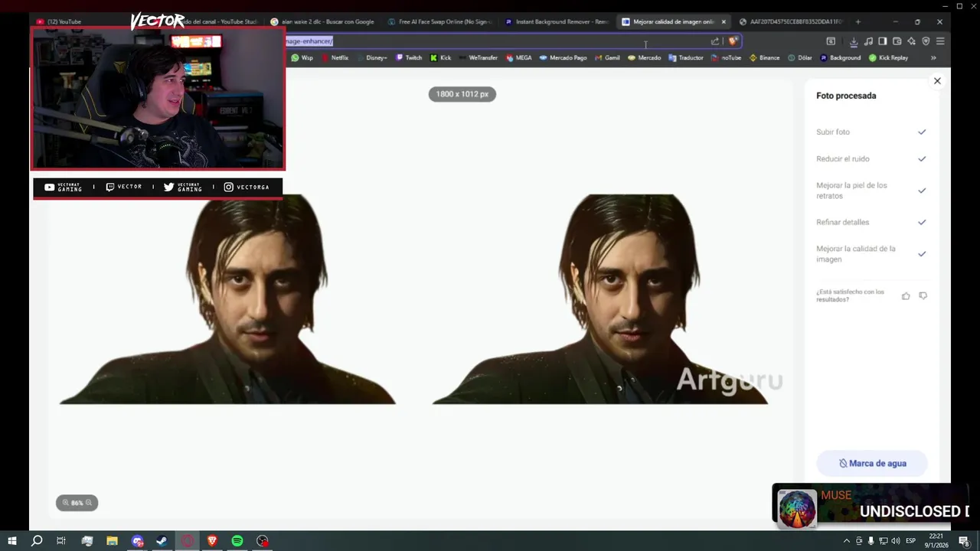Open Steam from the taskbar
Screen dimensions: 980x551
click(162, 541)
